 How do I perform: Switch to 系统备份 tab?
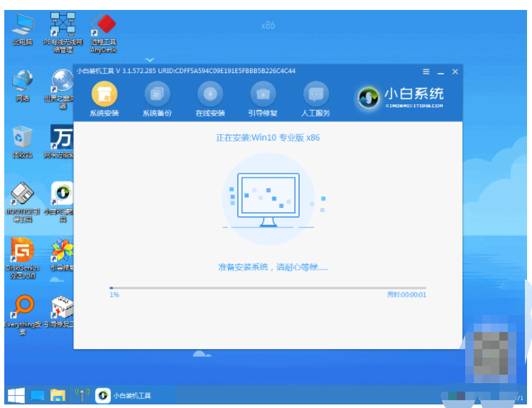(x=157, y=99)
